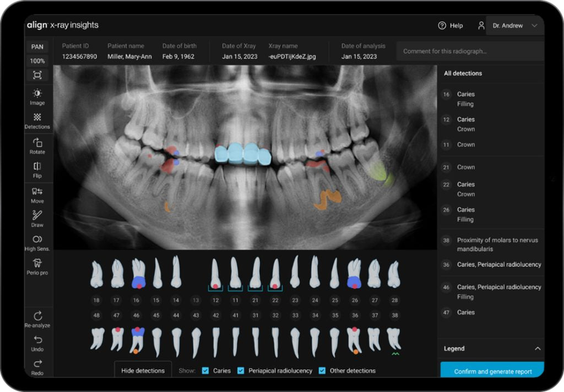Click Confirm and generate report
This screenshot has width=564, height=392.
coord(492,371)
